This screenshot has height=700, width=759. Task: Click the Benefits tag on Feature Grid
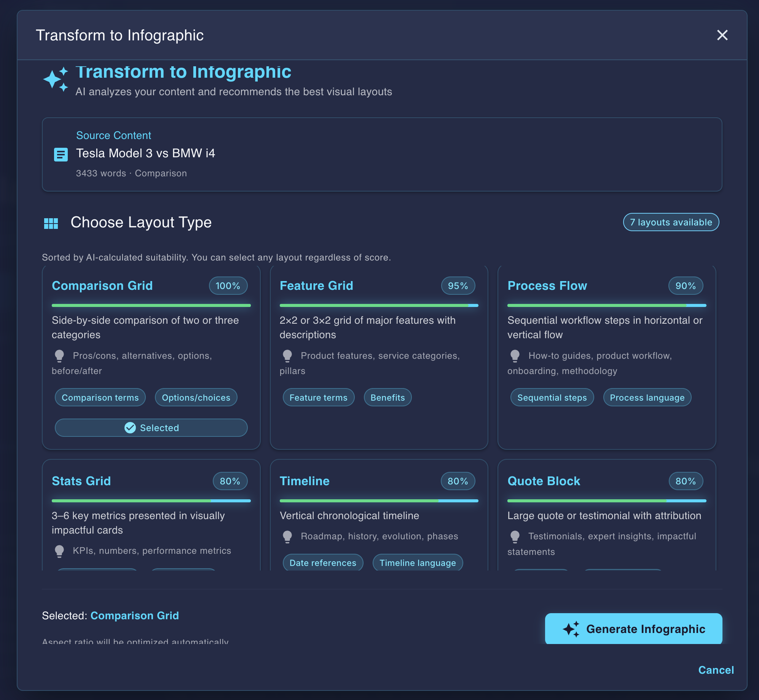(387, 397)
